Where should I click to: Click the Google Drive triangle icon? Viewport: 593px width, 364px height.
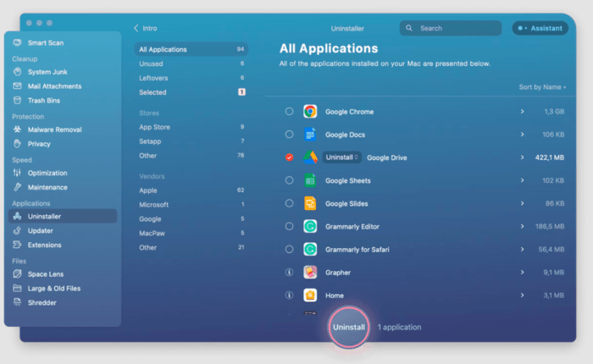tap(310, 157)
